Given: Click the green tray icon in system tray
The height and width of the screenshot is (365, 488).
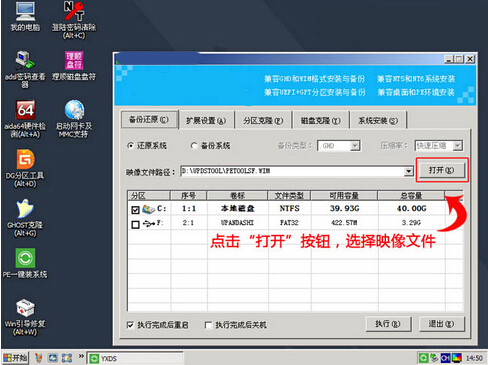Looking at the screenshot, I should point(423,358).
